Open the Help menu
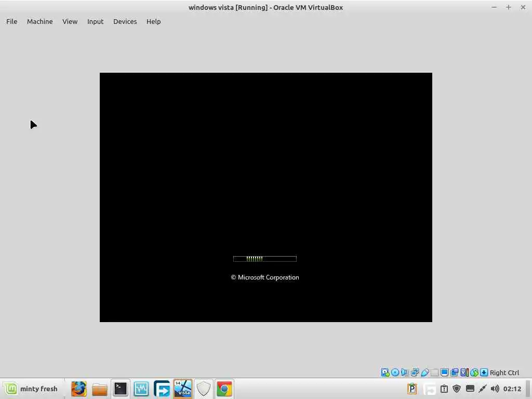 coord(153,21)
